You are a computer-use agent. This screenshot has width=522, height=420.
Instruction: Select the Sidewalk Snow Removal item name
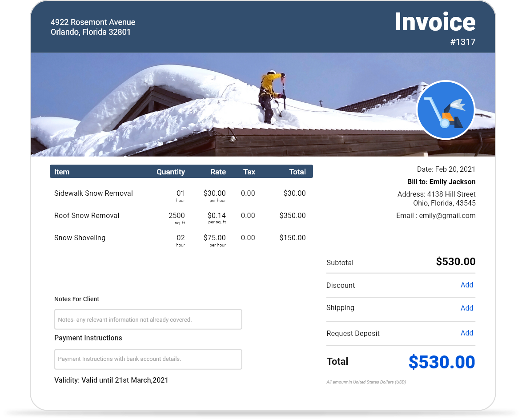click(93, 194)
